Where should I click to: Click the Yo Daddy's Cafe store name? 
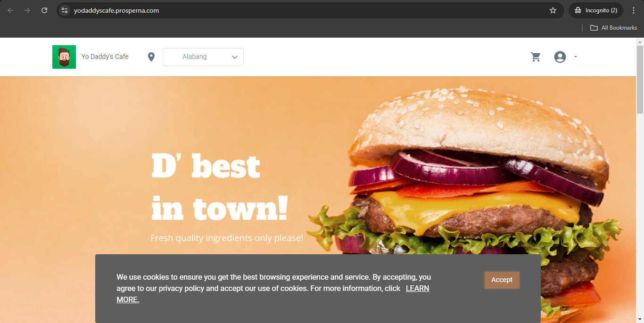(x=105, y=57)
